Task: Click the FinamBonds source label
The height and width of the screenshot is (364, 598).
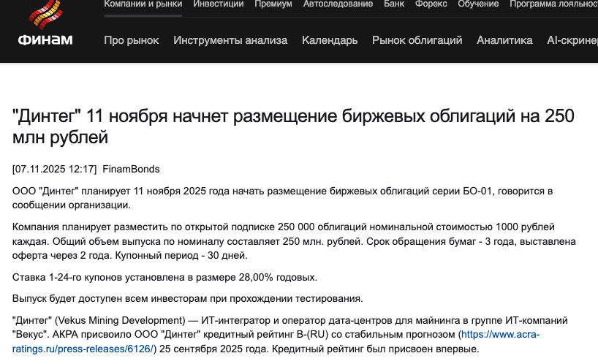Action: [x=131, y=170]
